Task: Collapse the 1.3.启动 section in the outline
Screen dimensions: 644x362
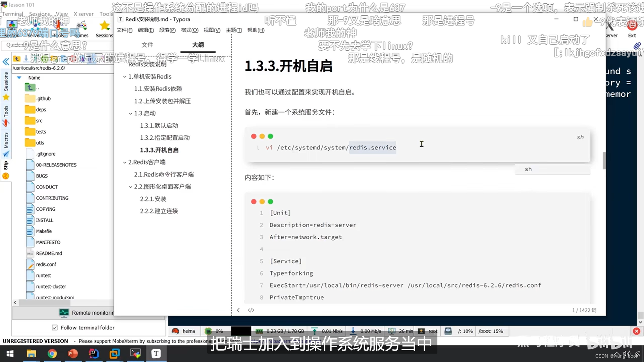Action: point(131,113)
